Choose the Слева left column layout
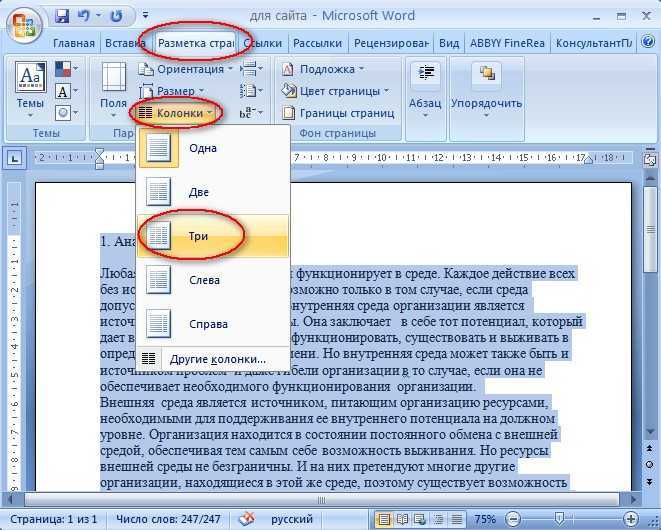Viewport: 661px width, 530px height. 213,280
